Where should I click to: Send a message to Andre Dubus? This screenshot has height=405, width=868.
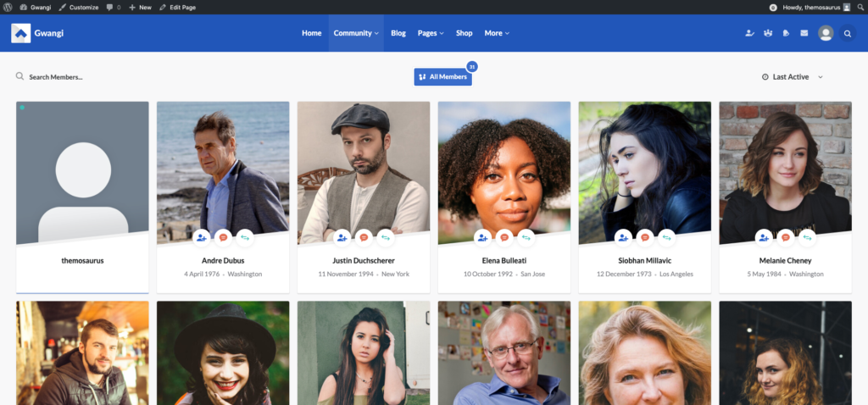(x=223, y=237)
